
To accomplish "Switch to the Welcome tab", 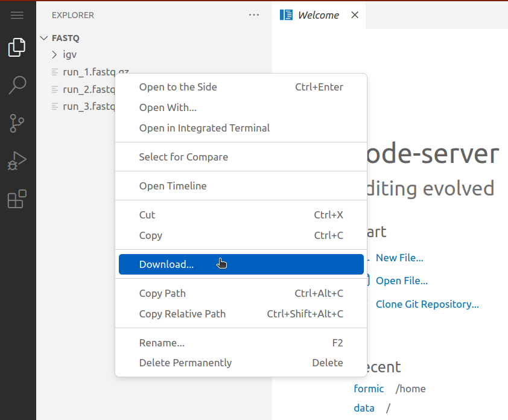I will (318, 14).
